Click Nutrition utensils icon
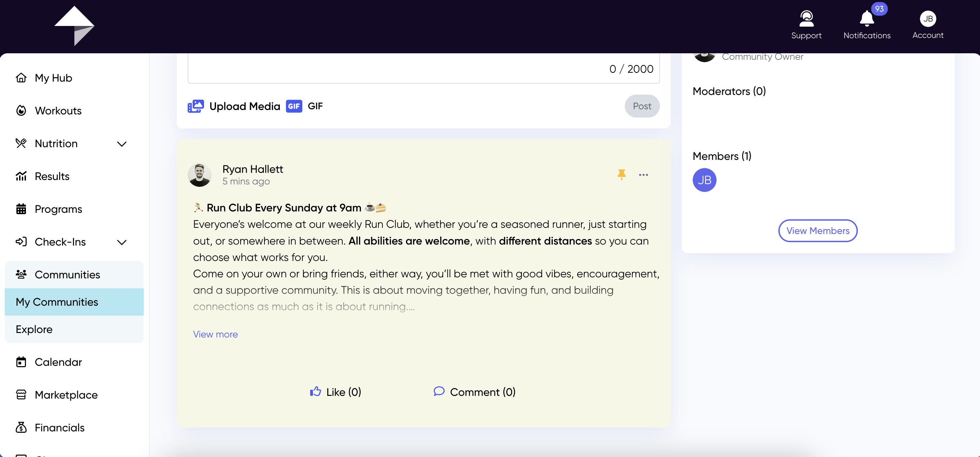Viewport: 980px width, 457px height. pyautogui.click(x=21, y=143)
